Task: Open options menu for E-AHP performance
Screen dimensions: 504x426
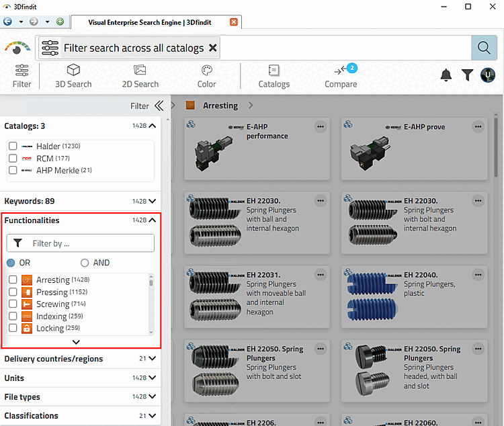Action: point(320,126)
